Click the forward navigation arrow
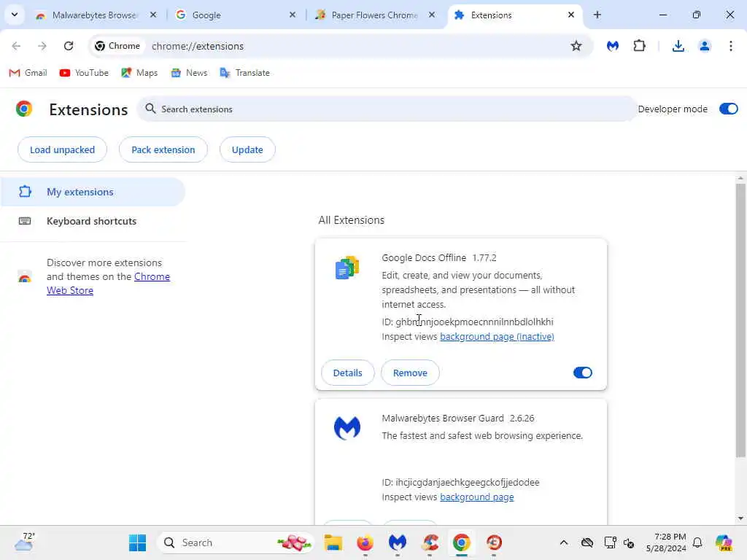This screenshot has width=747, height=560. tap(42, 46)
